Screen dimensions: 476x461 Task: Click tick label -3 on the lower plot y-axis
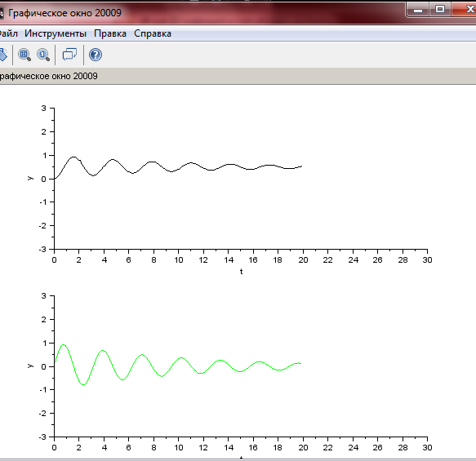point(42,437)
